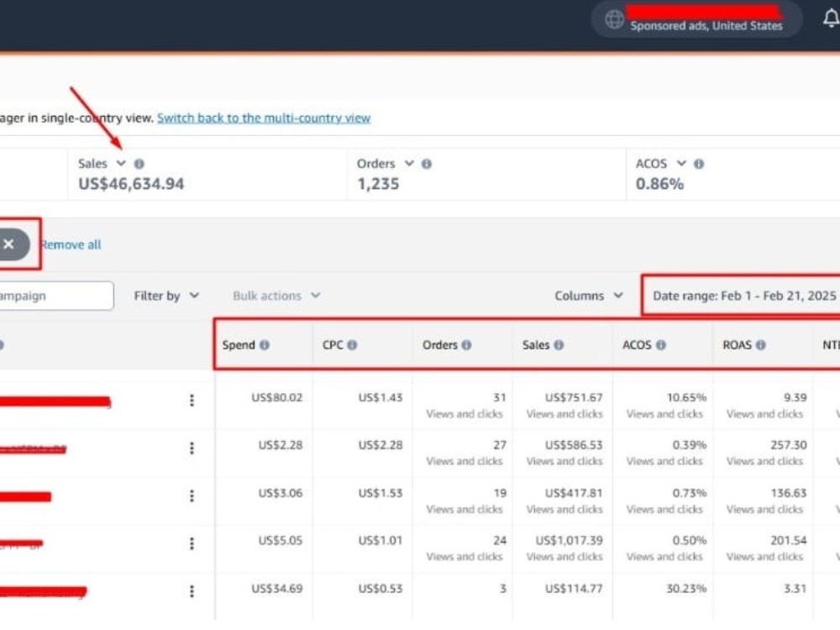
Task: Open the Bulk actions dropdown
Action: (x=276, y=296)
